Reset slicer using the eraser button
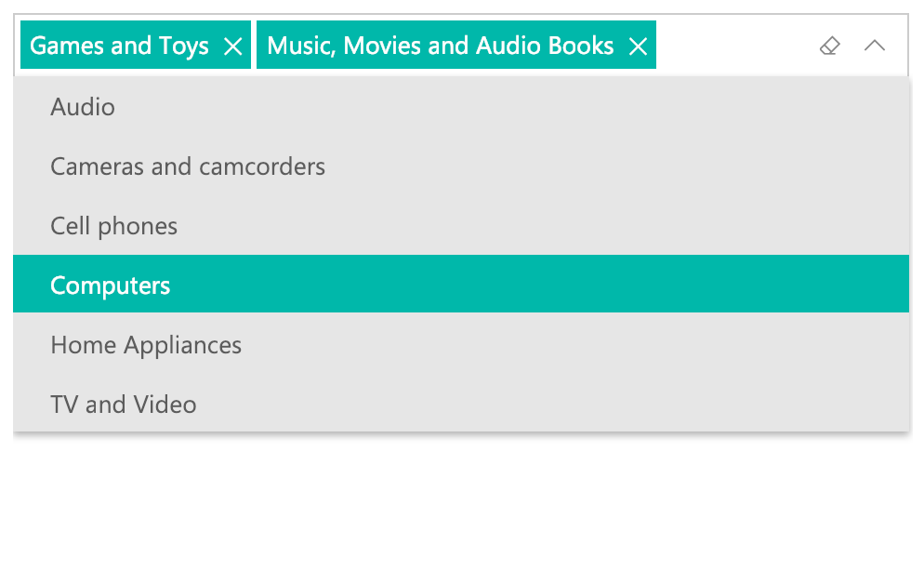 pyautogui.click(x=830, y=46)
